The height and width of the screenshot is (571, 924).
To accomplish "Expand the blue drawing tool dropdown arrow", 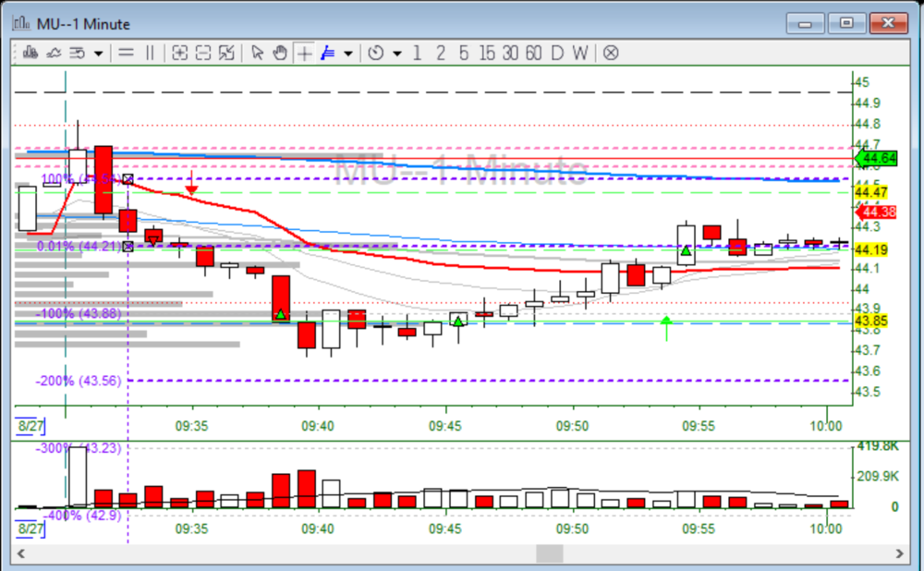I will click(x=348, y=53).
